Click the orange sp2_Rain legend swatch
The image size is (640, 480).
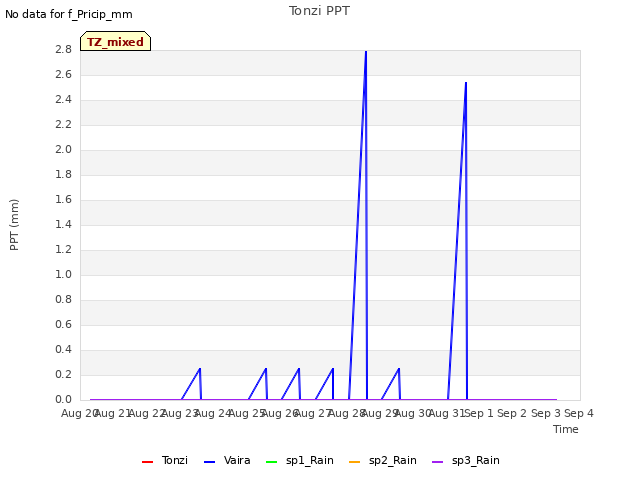pyautogui.click(x=355, y=462)
